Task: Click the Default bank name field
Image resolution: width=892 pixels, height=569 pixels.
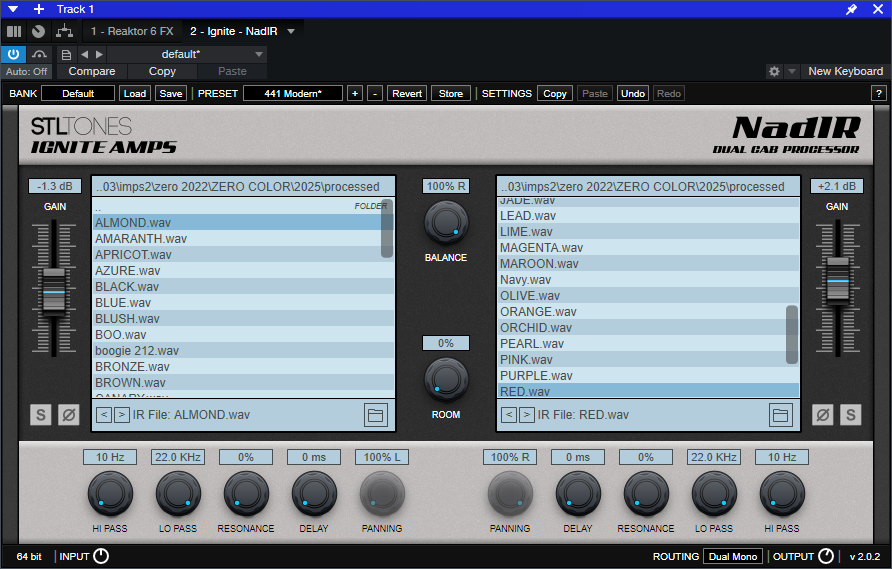Action: click(x=78, y=94)
